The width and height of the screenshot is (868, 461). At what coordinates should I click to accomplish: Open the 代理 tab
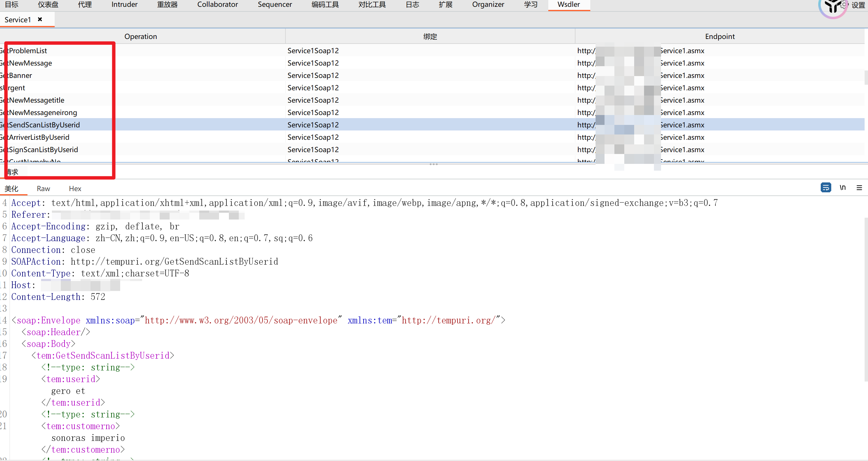click(x=85, y=4)
